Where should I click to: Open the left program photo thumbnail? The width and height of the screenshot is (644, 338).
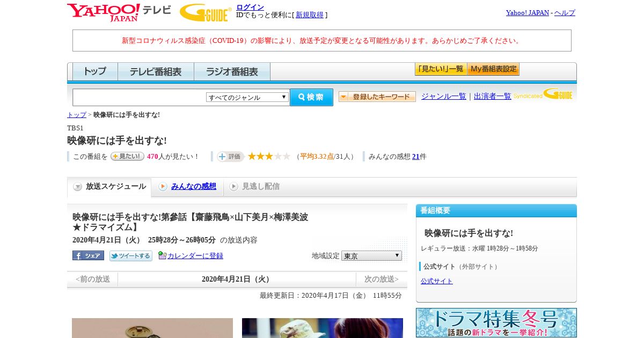click(152, 328)
